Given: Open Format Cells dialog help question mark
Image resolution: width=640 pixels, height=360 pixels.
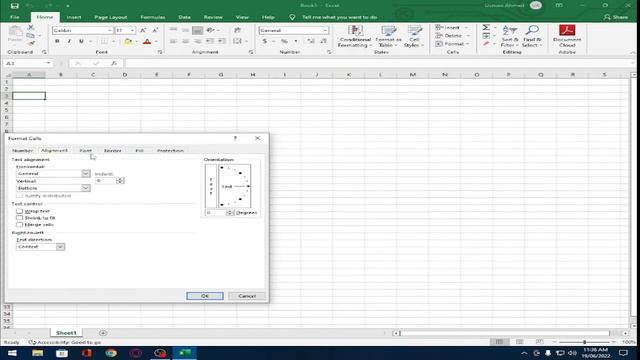Looking at the screenshot, I should click(235, 138).
